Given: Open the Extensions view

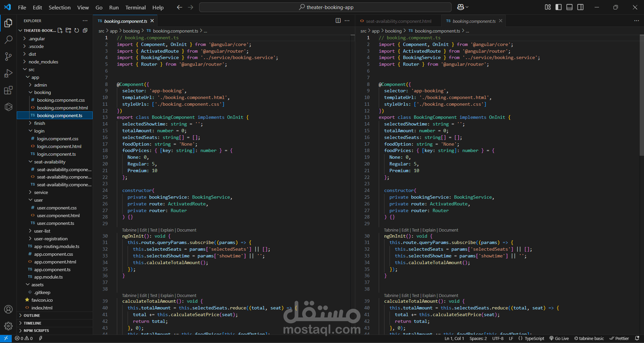Looking at the screenshot, I should point(8,90).
